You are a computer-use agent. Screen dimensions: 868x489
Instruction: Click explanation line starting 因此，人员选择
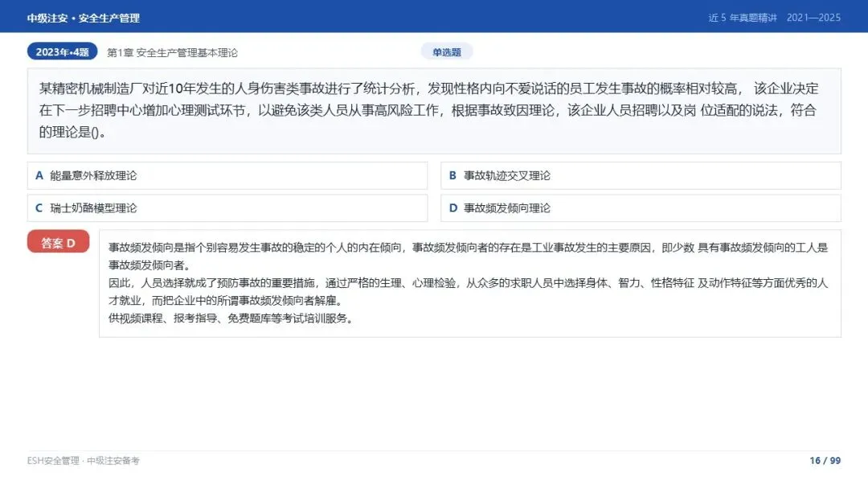[468, 291]
